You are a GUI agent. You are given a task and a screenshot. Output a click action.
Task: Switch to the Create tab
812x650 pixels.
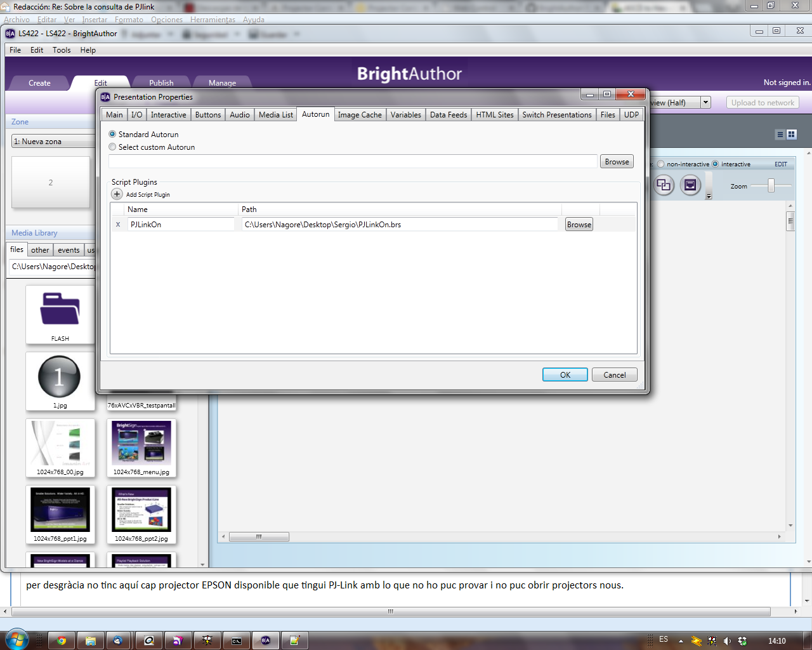39,83
